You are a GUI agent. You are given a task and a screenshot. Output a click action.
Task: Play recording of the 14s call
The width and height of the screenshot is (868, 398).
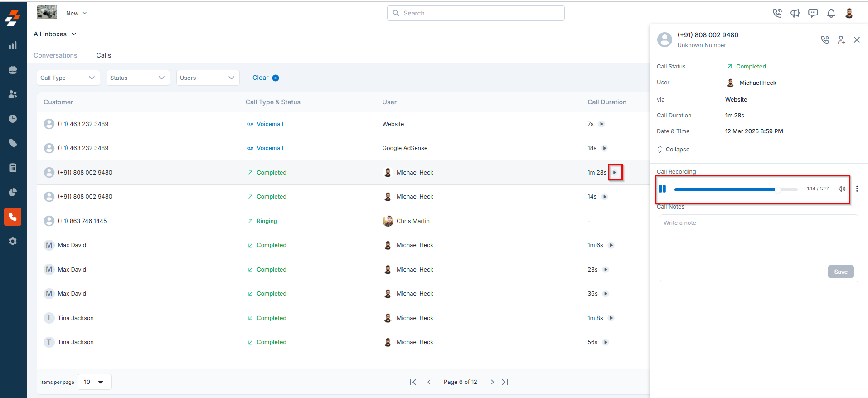(605, 197)
